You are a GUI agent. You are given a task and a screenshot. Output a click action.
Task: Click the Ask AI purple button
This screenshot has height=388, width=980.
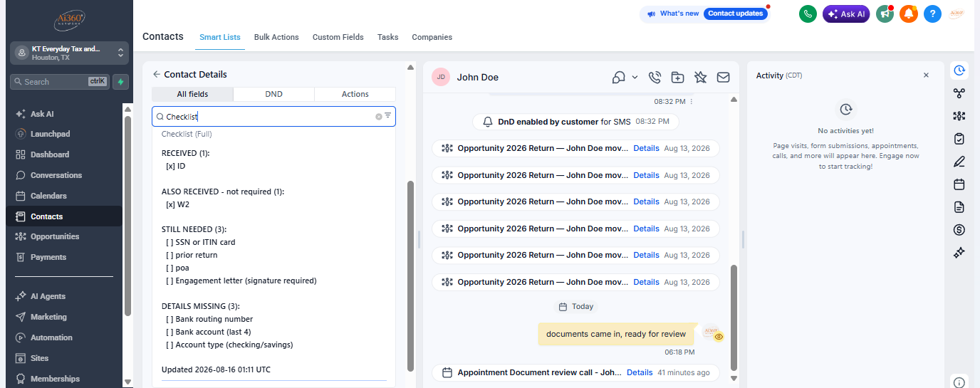(x=846, y=14)
